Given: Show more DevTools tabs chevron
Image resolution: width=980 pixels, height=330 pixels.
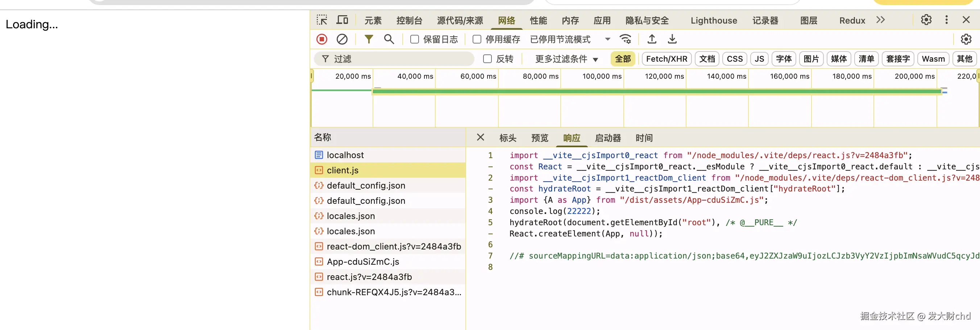Looking at the screenshot, I should pyautogui.click(x=880, y=20).
